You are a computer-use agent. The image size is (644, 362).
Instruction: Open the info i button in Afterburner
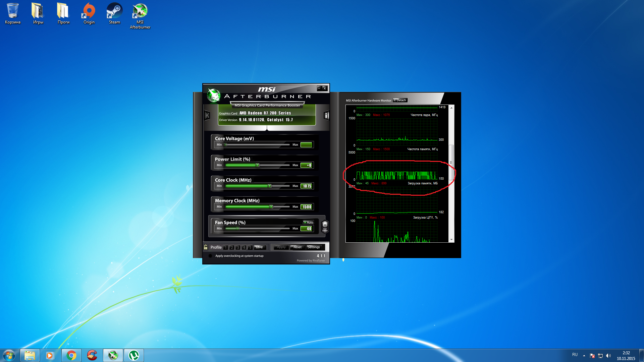(326, 116)
